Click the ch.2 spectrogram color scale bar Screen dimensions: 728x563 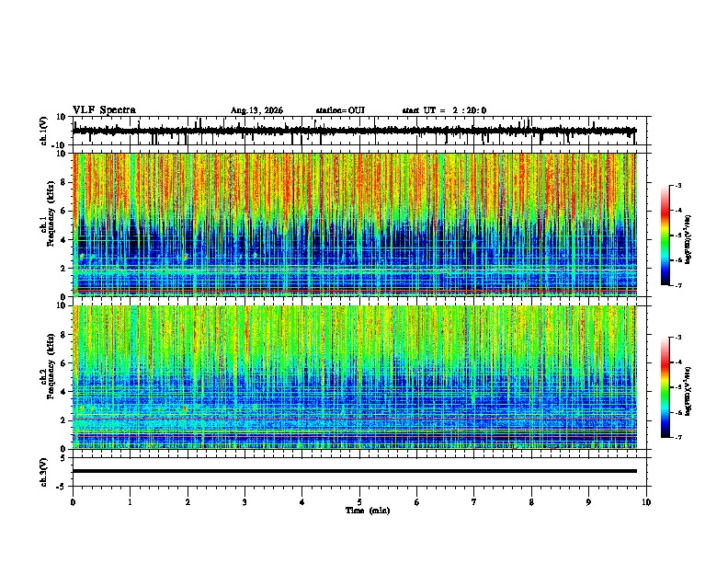tap(665, 387)
